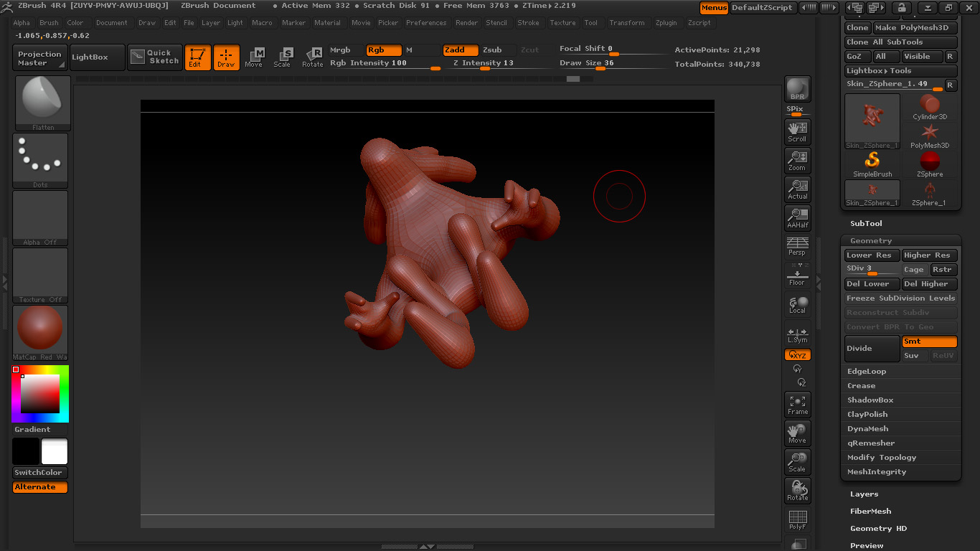Viewport: 980px width, 551px height.
Task: Open the Dots stroke selector
Action: pos(40,161)
